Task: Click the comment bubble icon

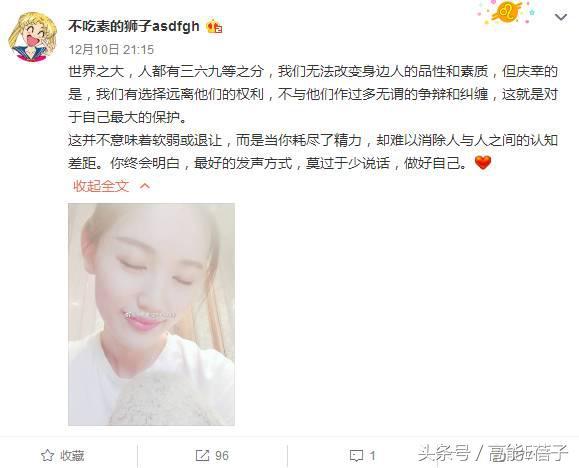Action: click(x=356, y=456)
